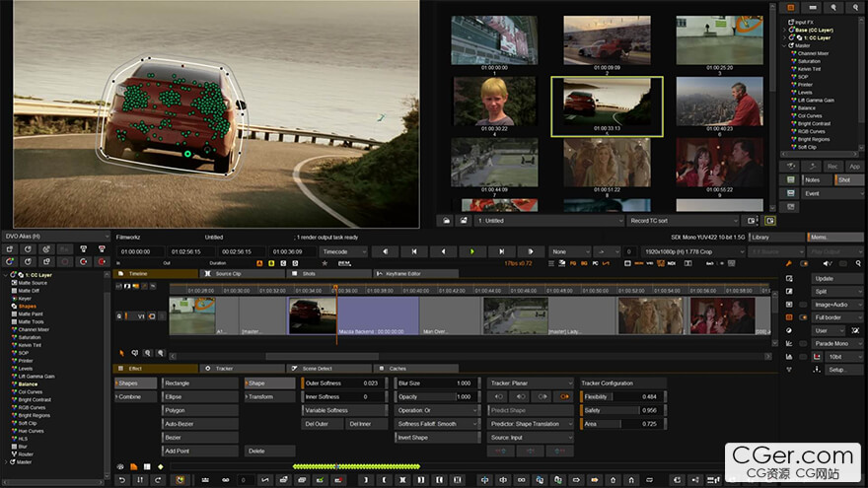Select the blond boy shot thumbnail 01:00:30:22
The image size is (868, 488).
click(x=494, y=101)
